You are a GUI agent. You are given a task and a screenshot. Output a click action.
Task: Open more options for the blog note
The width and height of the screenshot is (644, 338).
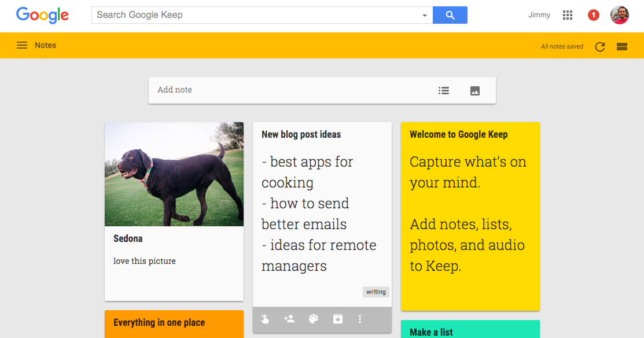point(359,319)
